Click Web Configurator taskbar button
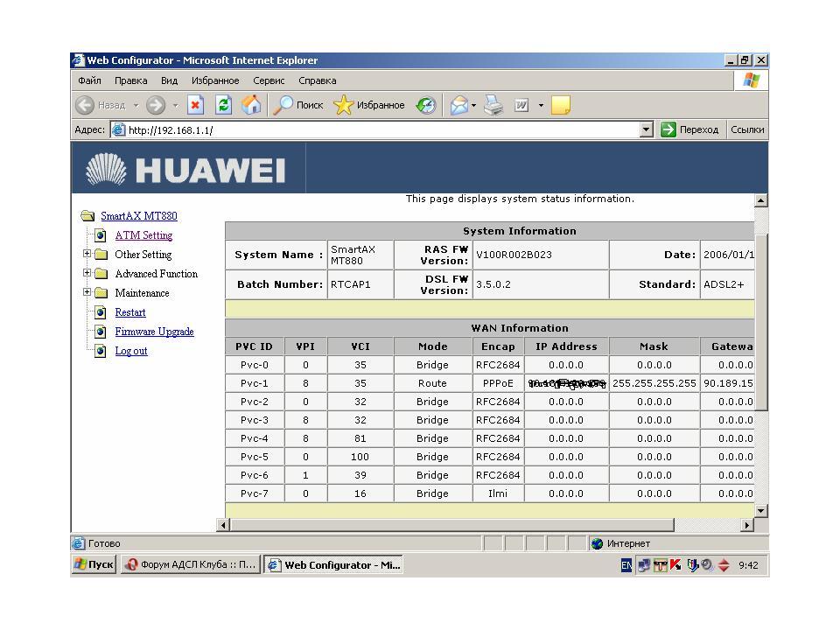This screenshot has height=630, width=840. (333, 564)
